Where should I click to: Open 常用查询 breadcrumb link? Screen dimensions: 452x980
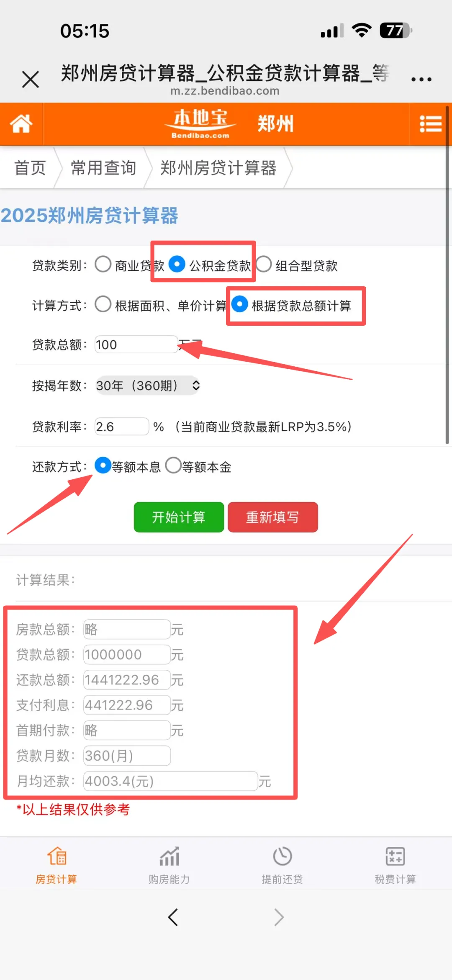pyautogui.click(x=103, y=168)
